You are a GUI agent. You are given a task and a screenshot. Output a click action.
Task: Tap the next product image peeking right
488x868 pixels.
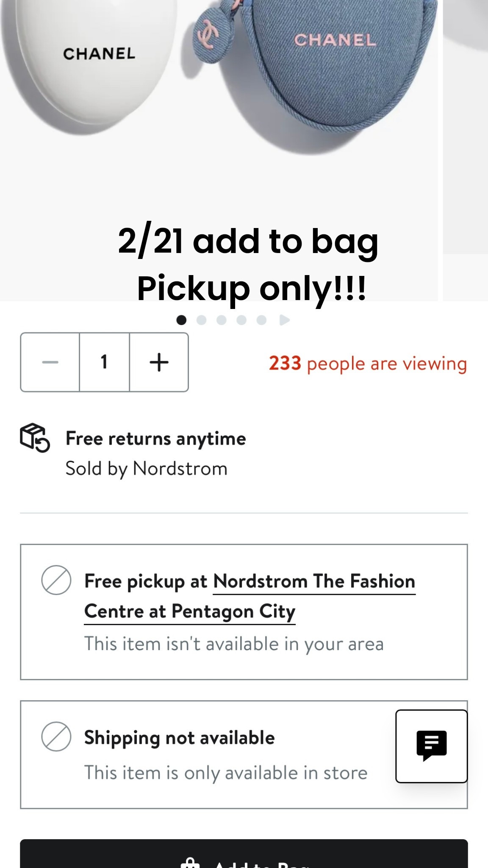click(466, 127)
